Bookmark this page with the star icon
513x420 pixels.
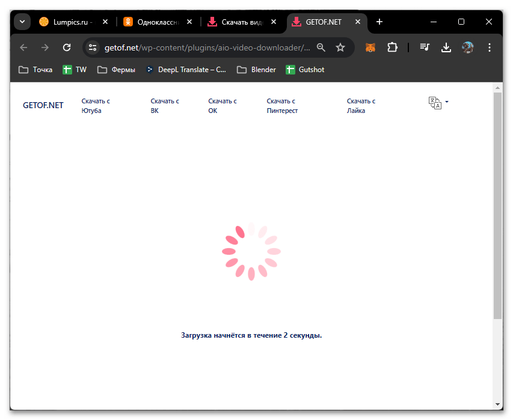(x=341, y=47)
